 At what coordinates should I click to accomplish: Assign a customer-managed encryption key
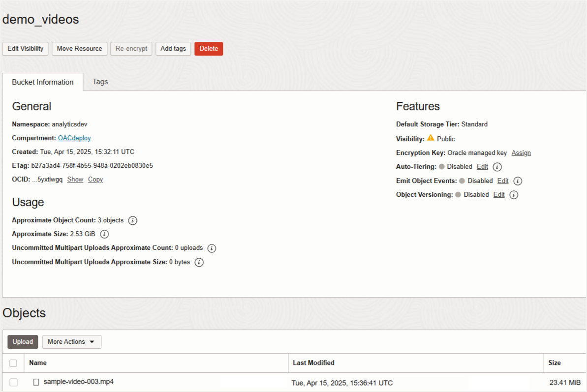pos(521,153)
